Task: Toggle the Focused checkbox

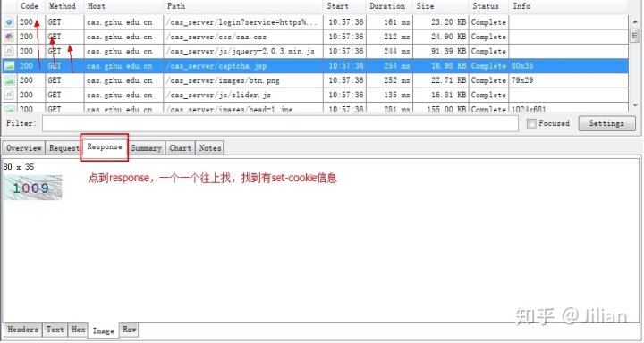Action: pos(531,123)
